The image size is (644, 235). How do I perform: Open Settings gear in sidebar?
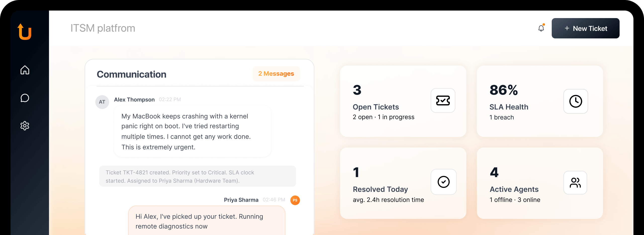(25, 126)
